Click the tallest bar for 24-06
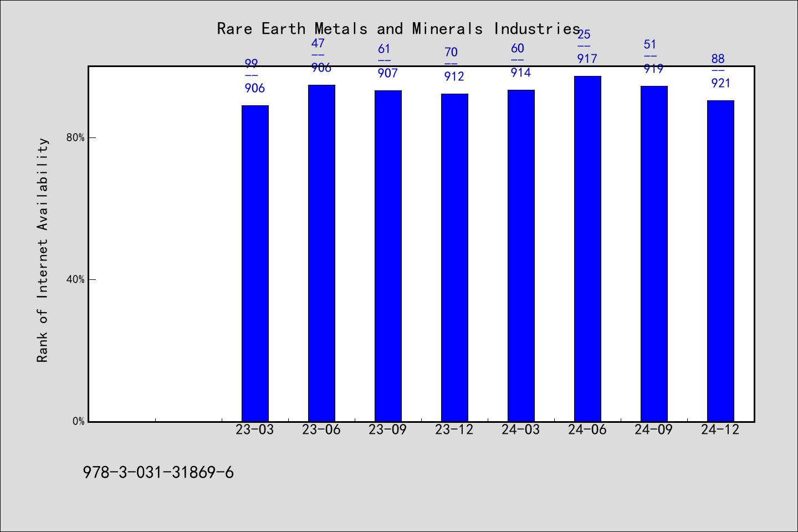 587,249
